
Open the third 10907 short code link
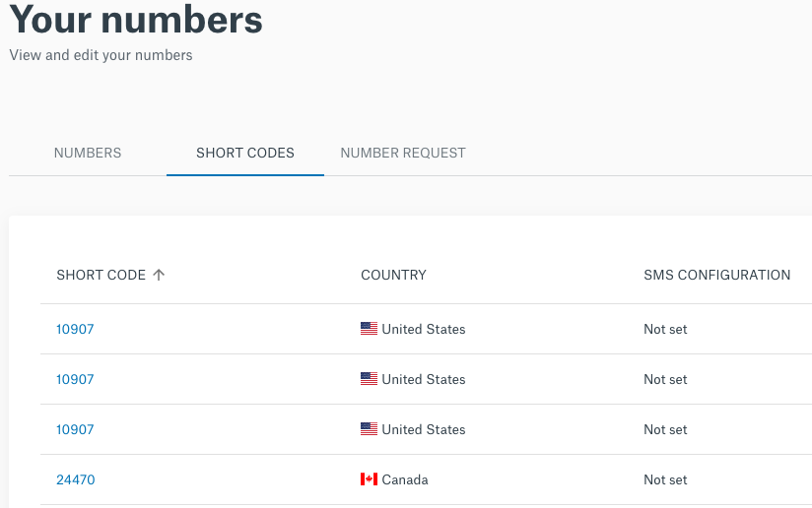tap(75, 429)
